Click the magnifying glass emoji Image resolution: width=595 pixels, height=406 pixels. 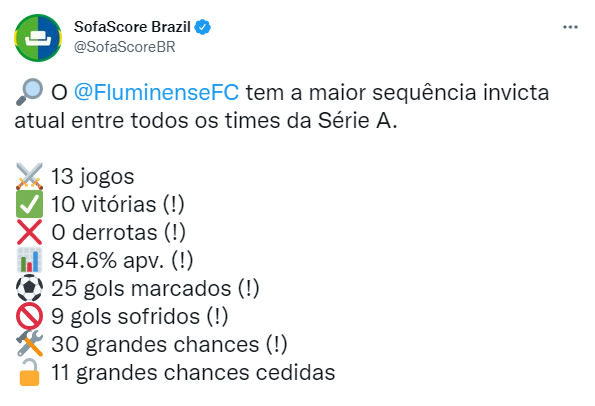pos(29,92)
